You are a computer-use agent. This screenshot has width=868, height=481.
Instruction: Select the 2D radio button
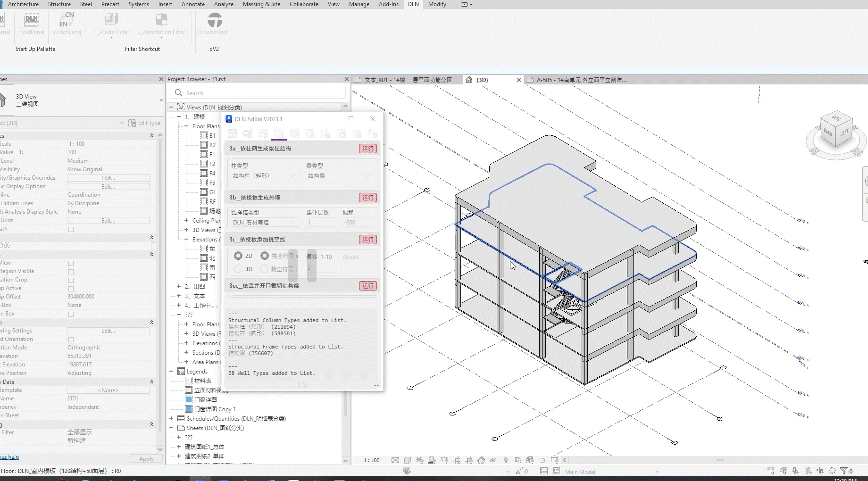[238, 256]
